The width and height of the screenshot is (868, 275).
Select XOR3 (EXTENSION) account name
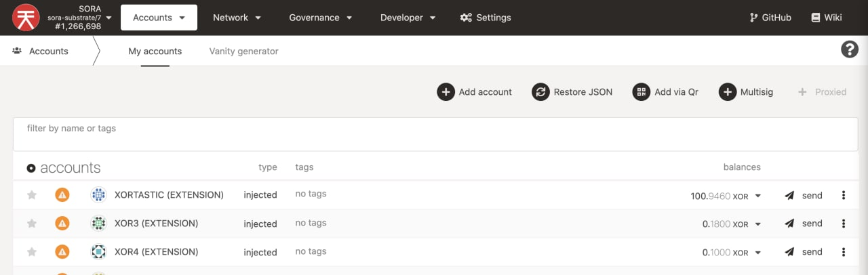[x=156, y=224]
